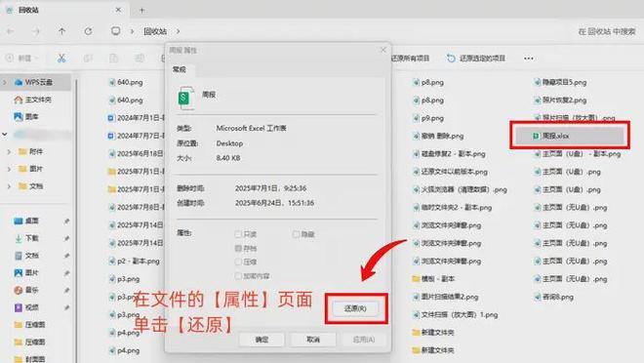The width and height of the screenshot is (644, 363).
Task: Click the Rename icon in toolbar
Action: [140, 59]
